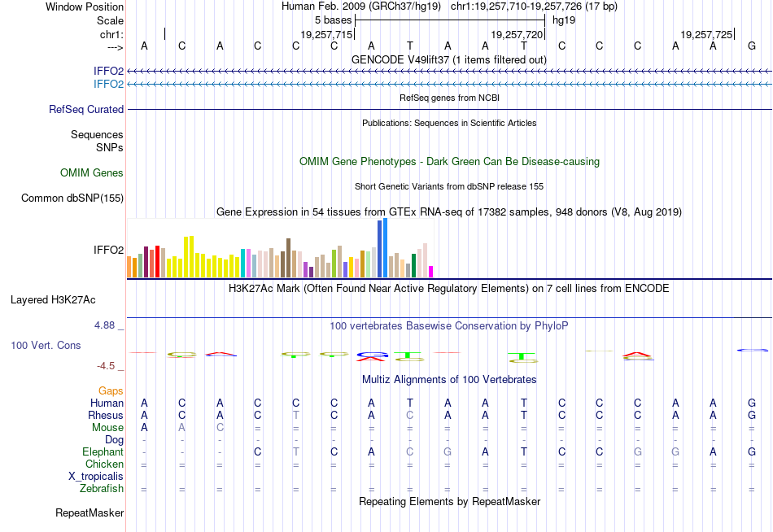Click the dark brown bar in GTEx chart
This screenshot has height=532, width=773.
pos(288,258)
